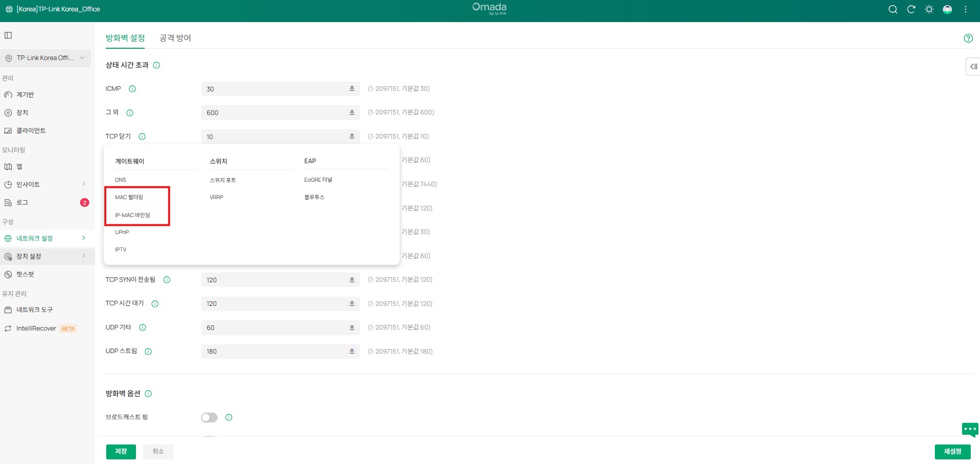Click the ICMP timeout input field
The width and height of the screenshot is (980, 464).
(275, 89)
